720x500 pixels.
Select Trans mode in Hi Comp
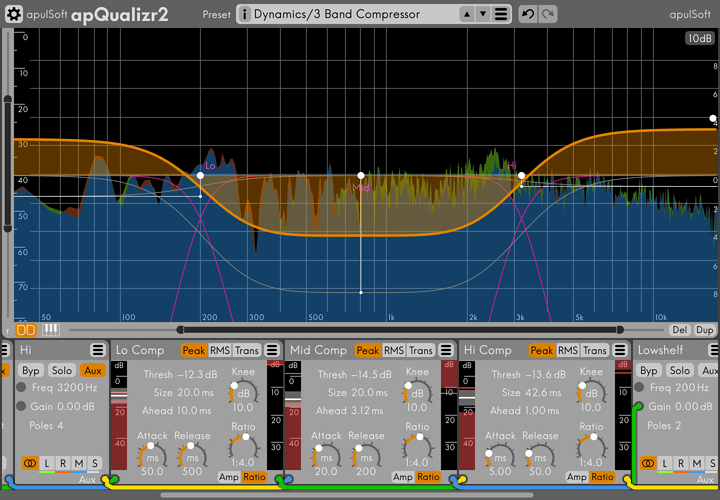click(x=595, y=350)
